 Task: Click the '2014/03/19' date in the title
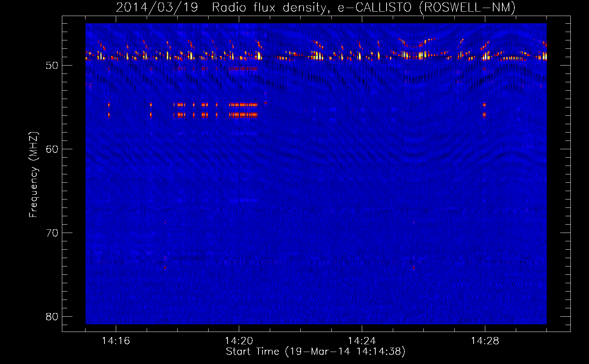157,7
